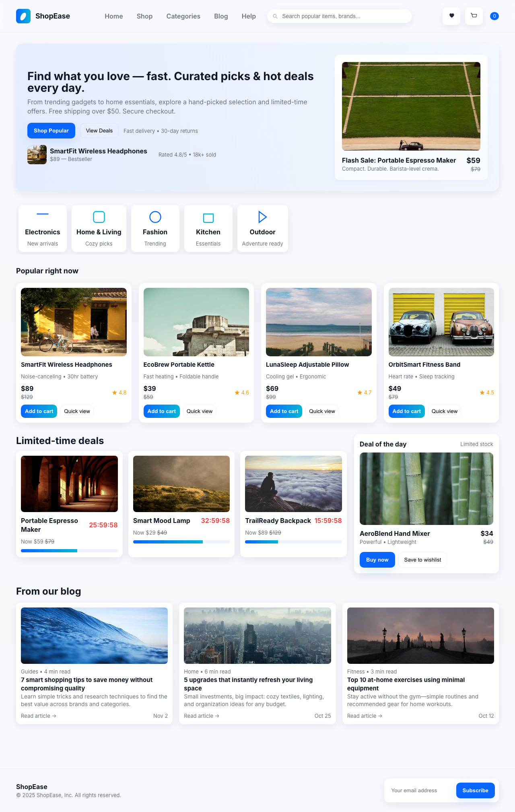Click the Subscribe button
The width and height of the screenshot is (515, 812).
[476, 790]
